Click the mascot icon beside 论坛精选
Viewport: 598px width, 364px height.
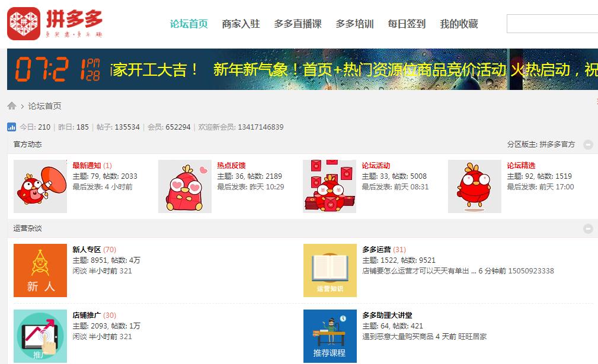(474, 186)
